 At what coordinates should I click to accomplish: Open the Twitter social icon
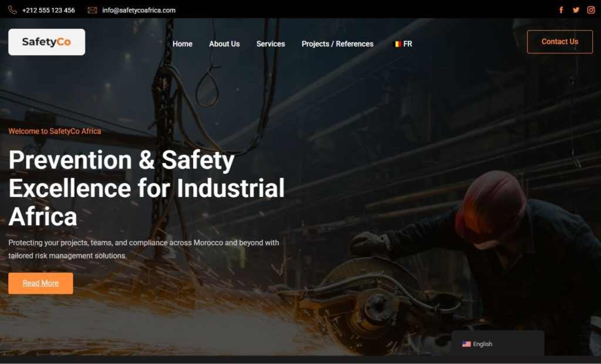576,10
